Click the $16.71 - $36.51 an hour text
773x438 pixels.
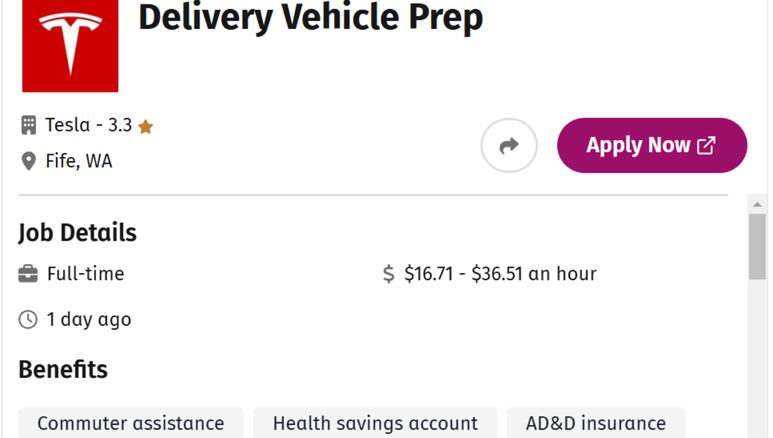coord(500,274)
